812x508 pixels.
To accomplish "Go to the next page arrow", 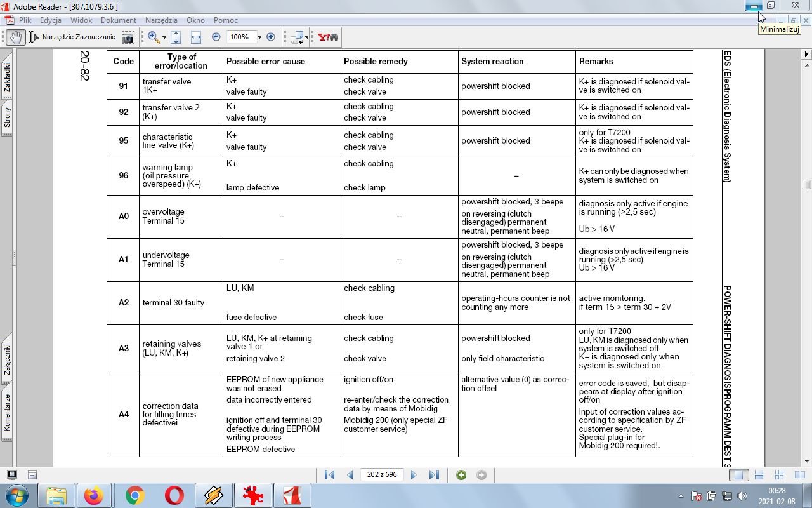I will click(414, 475).
